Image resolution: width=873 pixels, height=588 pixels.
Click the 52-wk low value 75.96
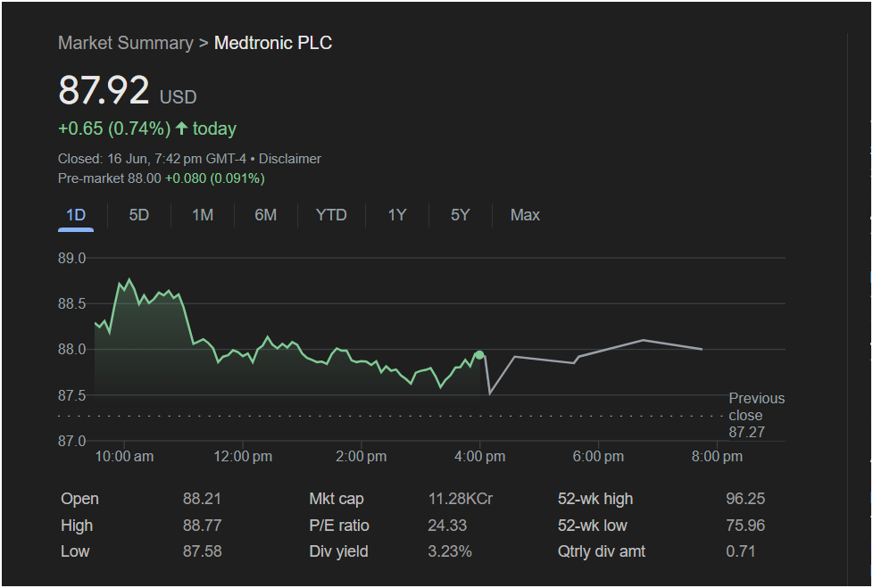(745, 526)
